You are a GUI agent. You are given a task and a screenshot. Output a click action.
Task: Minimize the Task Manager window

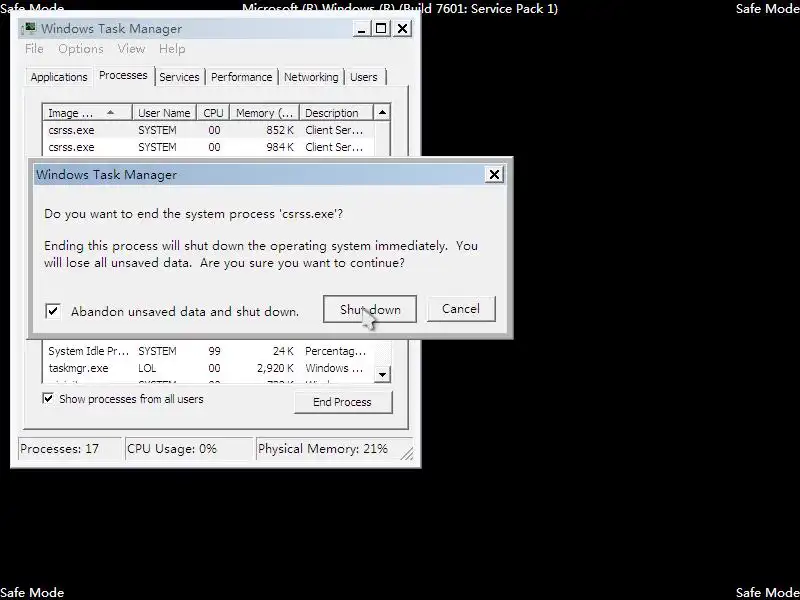point(361,29)
